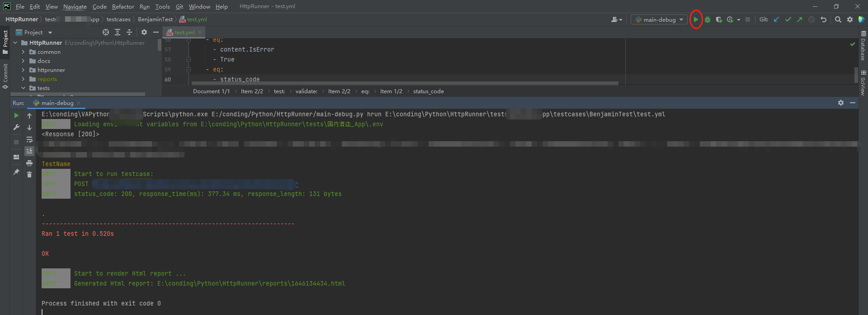
Task: Commit changes with the Git checkmark icon
Action: pos(788,19)
